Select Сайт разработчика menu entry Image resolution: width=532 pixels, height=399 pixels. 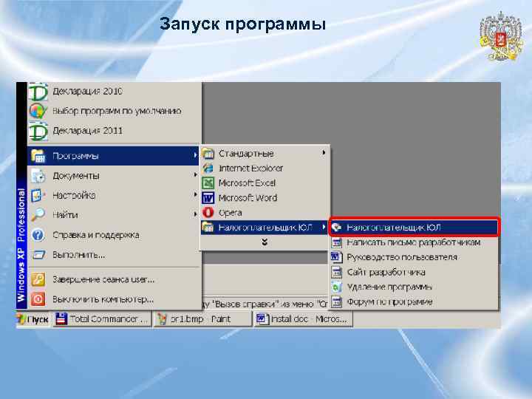tap(414, 272)
